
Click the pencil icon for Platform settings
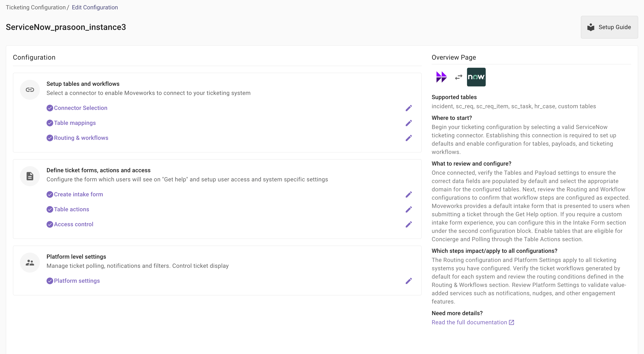(x=408, y=281)
